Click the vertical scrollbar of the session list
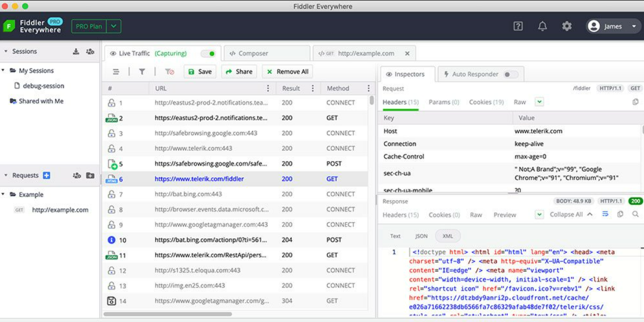The height and width of the screenshot is (322, 644). (372, 100)
